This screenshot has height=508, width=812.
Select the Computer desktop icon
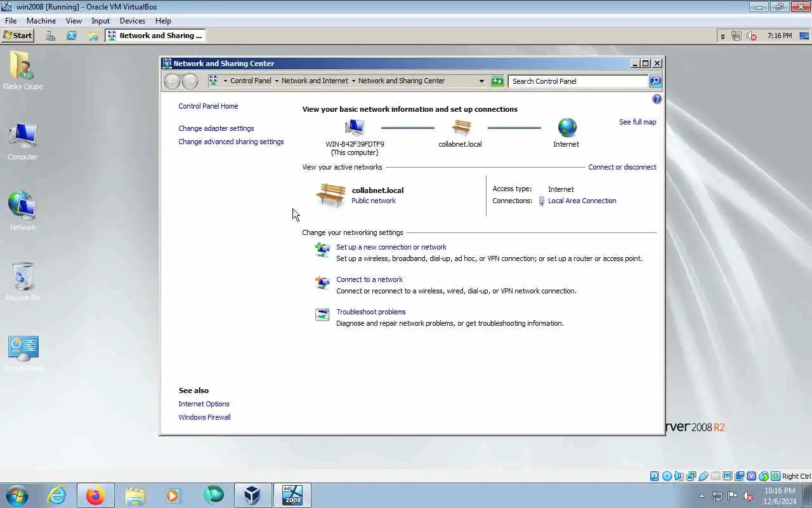pyautogui.click(x=23, y=141)
